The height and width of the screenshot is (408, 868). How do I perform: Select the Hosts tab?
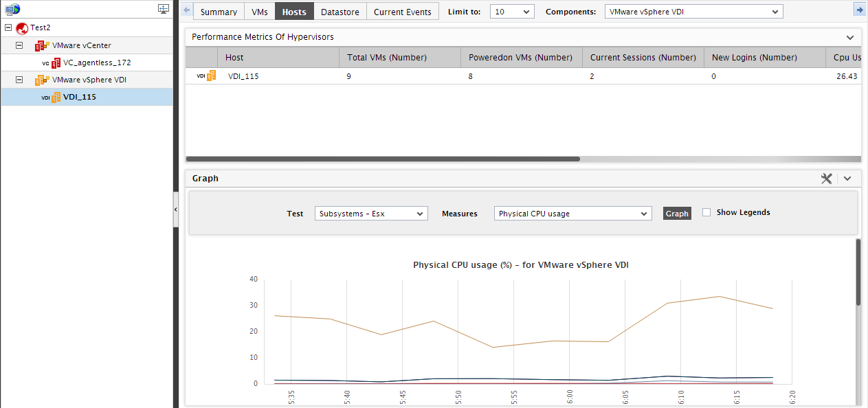294,12
